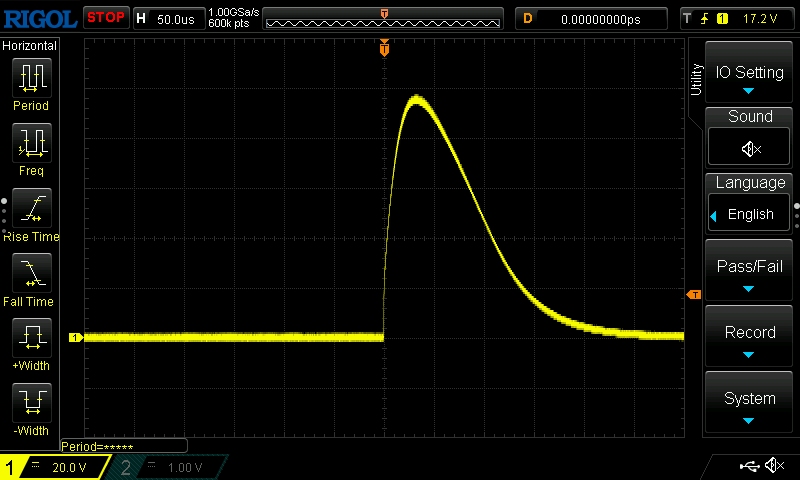Select the Freq measurement icon

[x=31, y=143]
